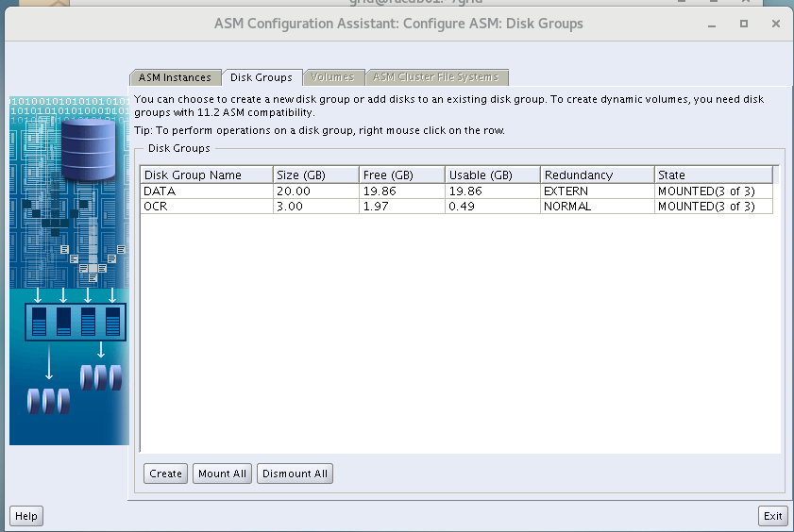Viewport: 794px width, 532px height.
Task: Exit the ASM Configuration Assistant
Action: click(772, 516)
